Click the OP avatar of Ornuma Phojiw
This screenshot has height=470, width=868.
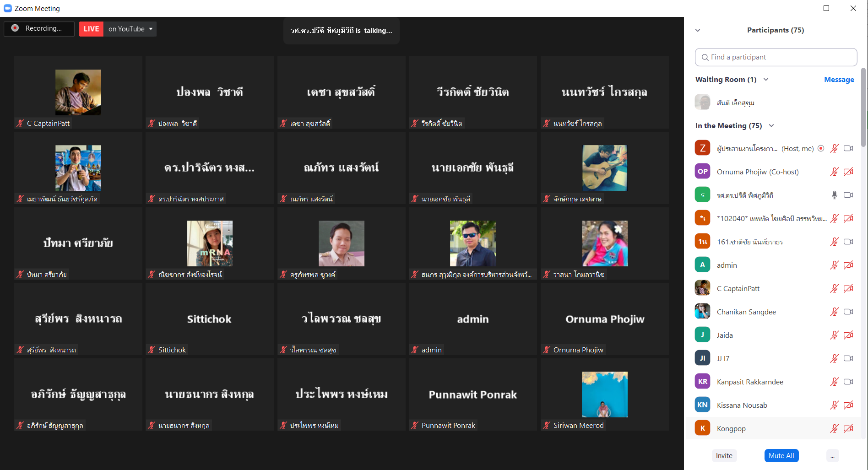702,172
